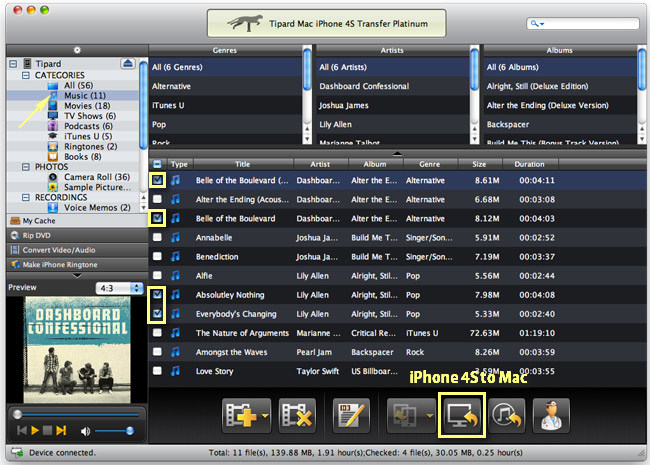Sort the list by Duration column

pyautogui.click(x=530, y=164)
